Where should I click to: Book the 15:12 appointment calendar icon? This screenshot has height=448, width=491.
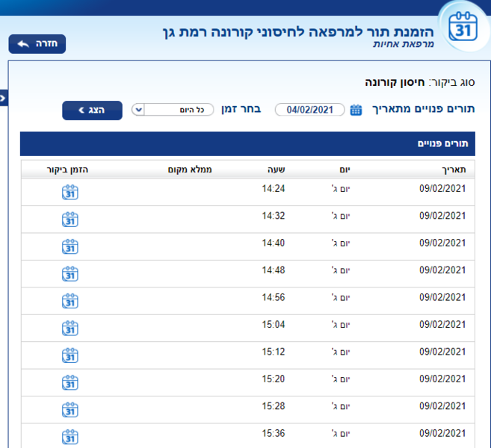point(70,355)
